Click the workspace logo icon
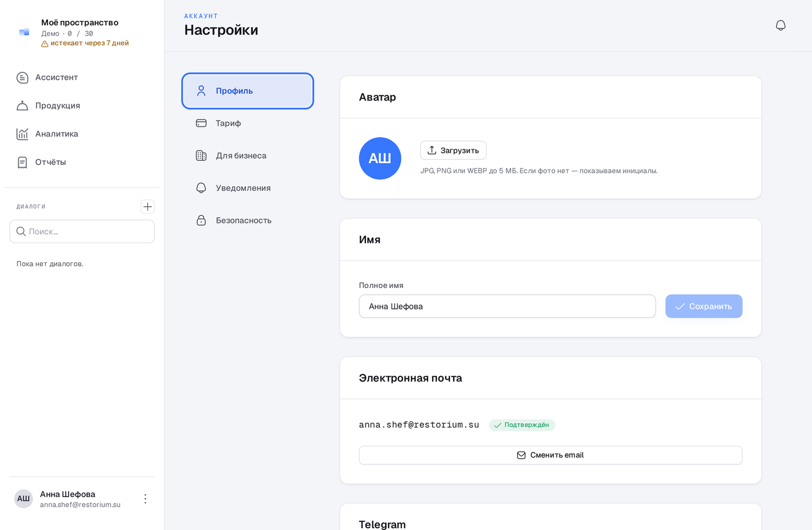The height and width of the screenshot is (530, 812). [x=24, y=32]
